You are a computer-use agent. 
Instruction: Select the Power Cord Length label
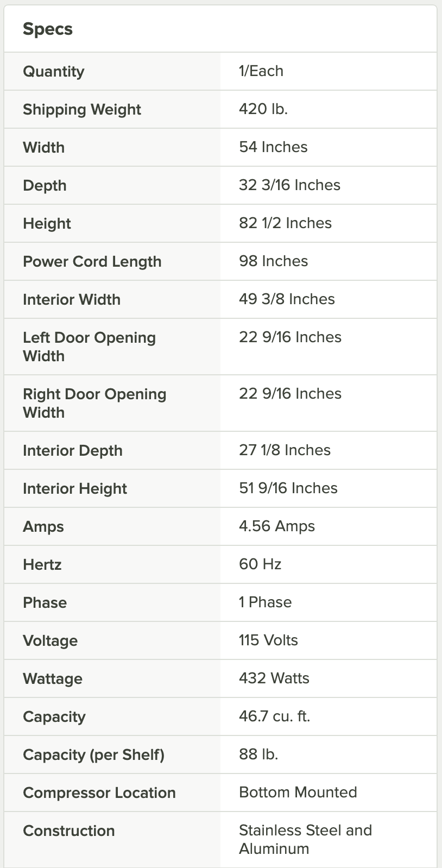pyautogui.click(x=92, y=262)
